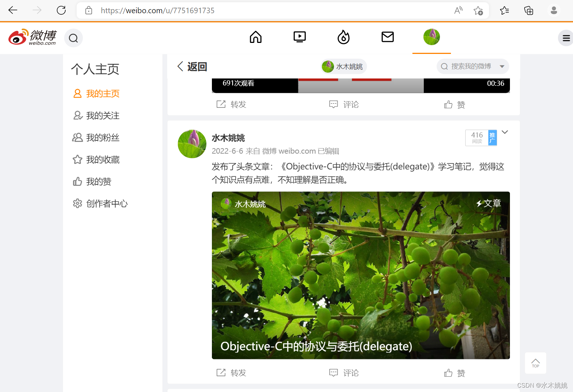
Task: Select 我的主页 in sidebar
Action: [x=96, y=94]
